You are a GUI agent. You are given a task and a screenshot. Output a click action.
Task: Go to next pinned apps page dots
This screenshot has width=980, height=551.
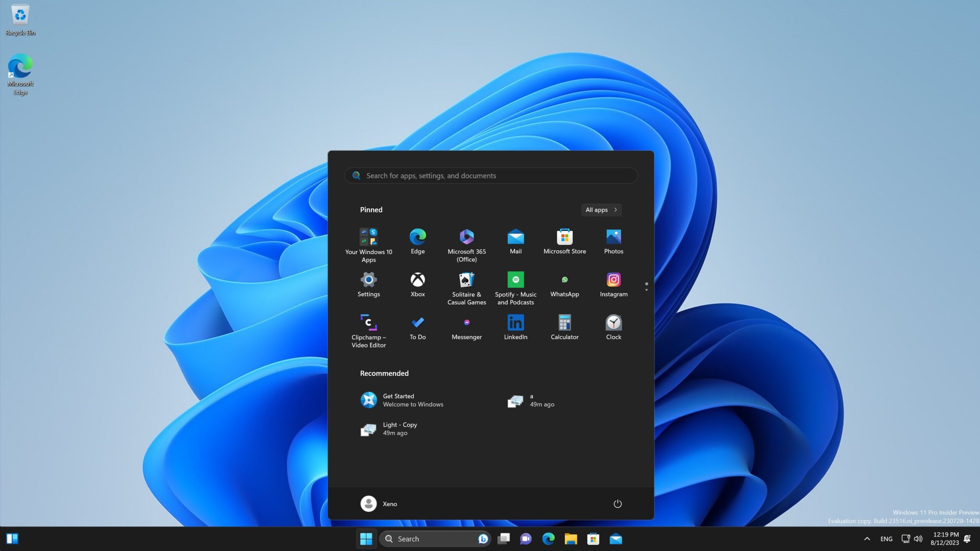click(x=647, y=287)
